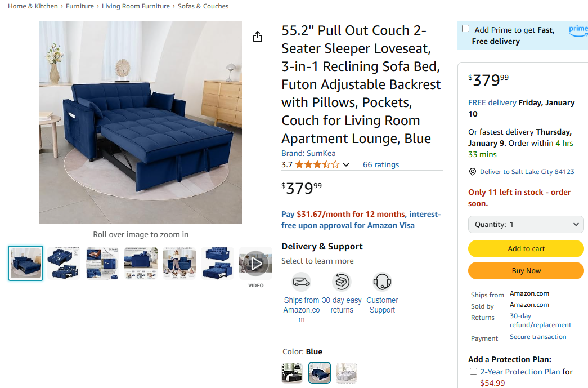Viewport: 588px width, 388px height.
Task: Click the second product image thumbnail
Action: click(x=64, y=262)
